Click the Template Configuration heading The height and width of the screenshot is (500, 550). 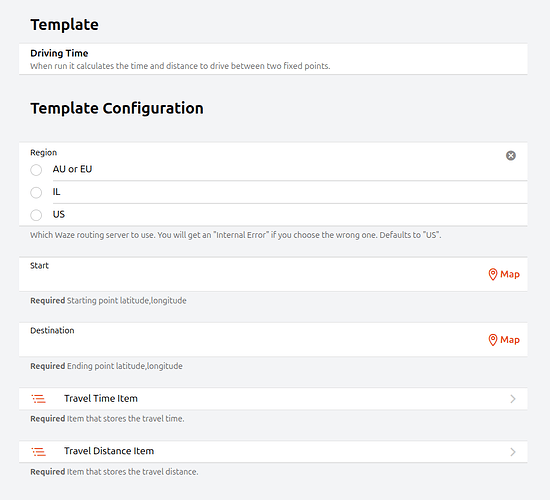[117, 108]
